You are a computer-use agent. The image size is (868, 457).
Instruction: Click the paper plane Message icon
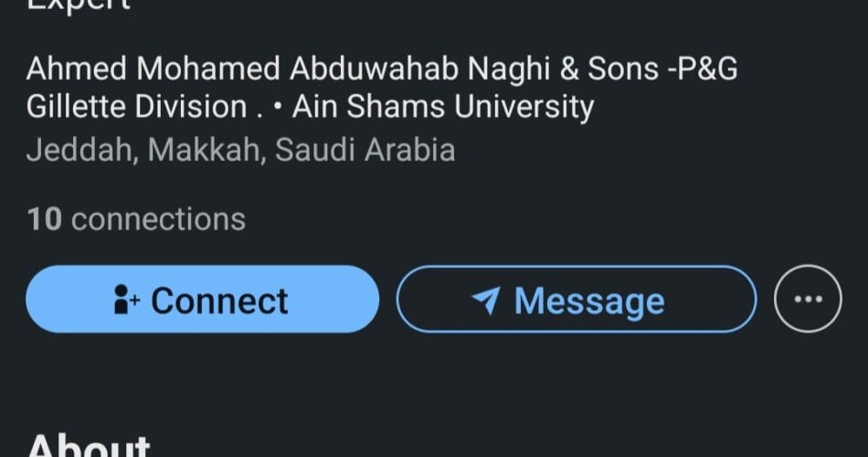pos(487,301)
